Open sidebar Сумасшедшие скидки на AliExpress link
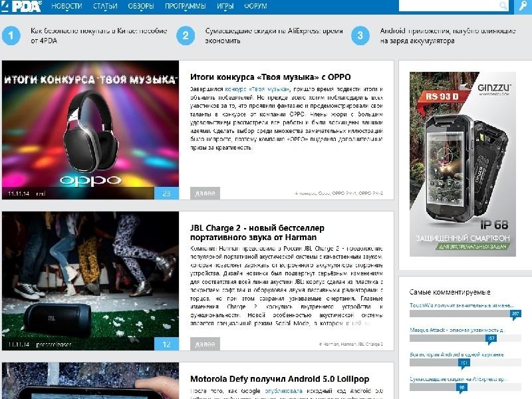Viewport: 532px width, 399px height. [458, 379]
